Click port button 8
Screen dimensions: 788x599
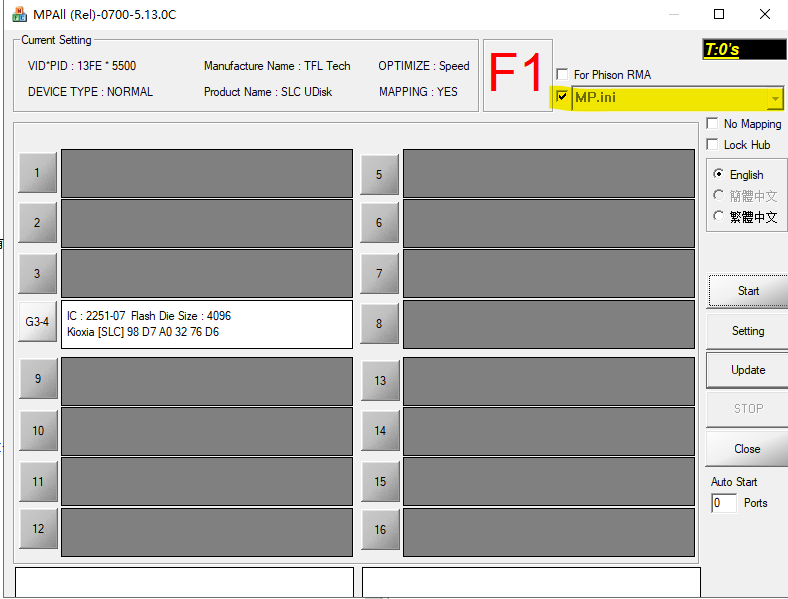[x=379, y=324]
